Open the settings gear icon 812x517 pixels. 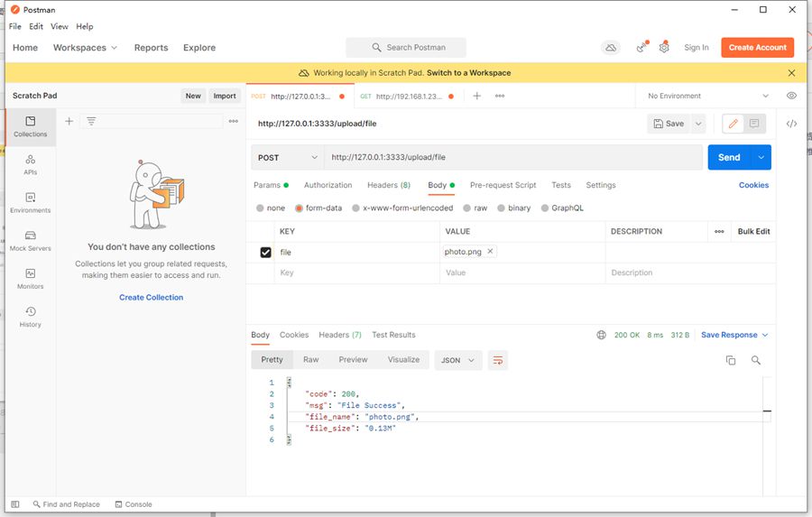point(664,48)
